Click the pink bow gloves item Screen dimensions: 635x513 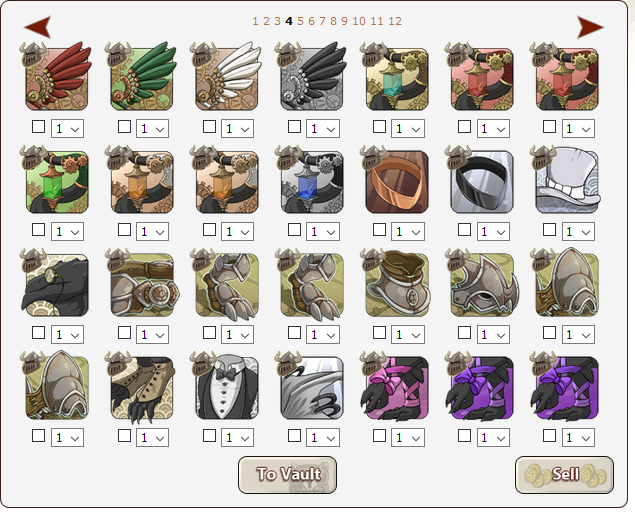[396, 388]
